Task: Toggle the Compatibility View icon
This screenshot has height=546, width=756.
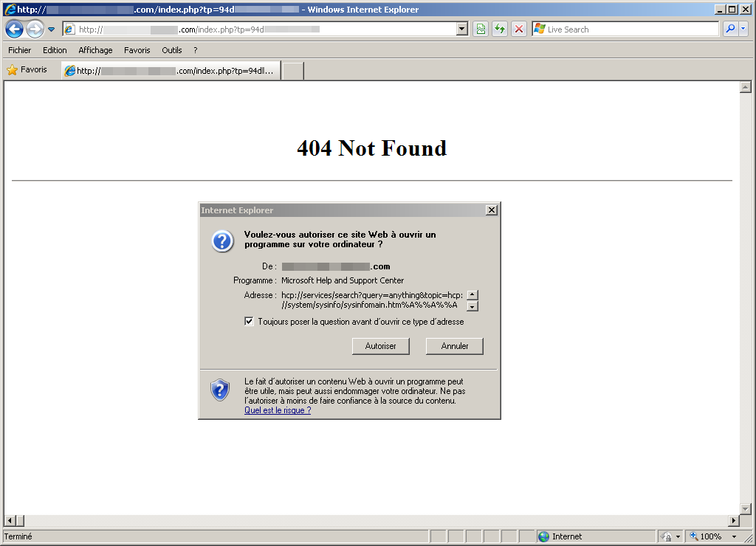Action: (x=481, y=30)
